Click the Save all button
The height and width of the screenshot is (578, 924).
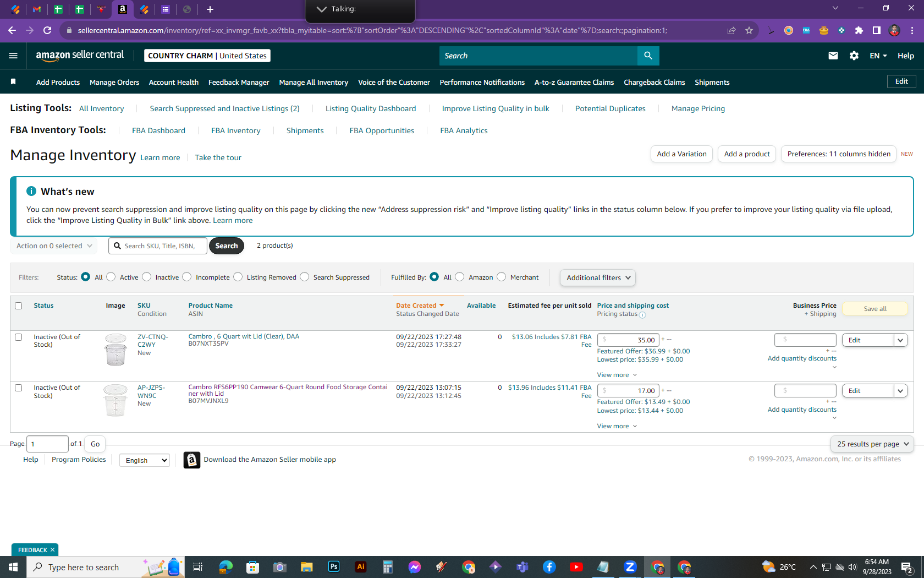[875, 309]
